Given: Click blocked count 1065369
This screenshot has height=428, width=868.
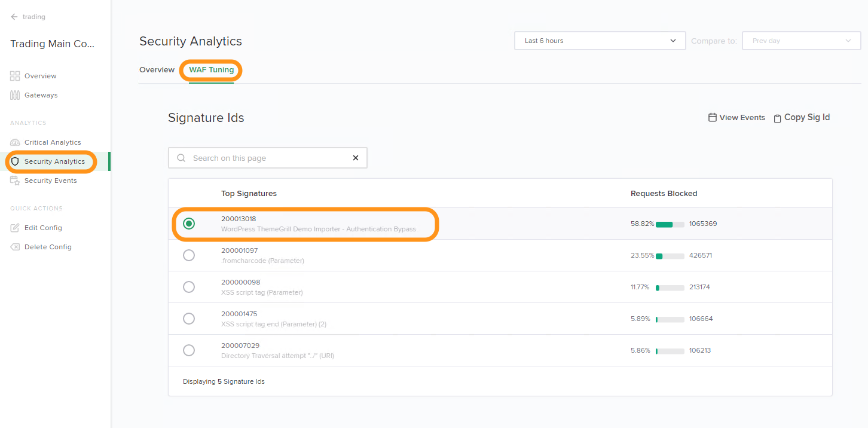Looking at the screenshot, I should 703,224.
